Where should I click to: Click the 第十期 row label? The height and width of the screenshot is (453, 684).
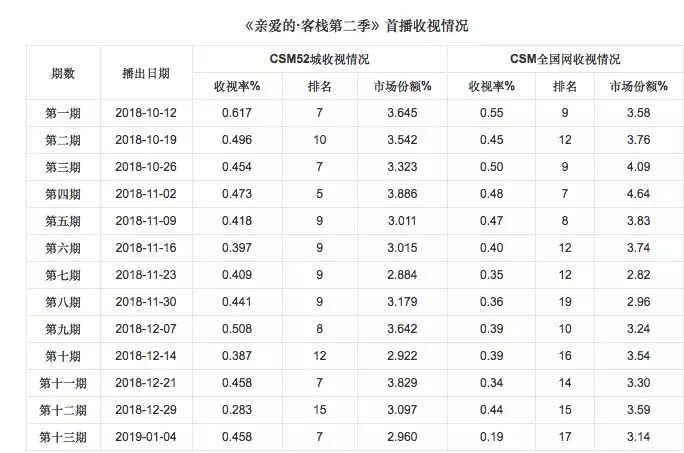[x=63, y=357]
